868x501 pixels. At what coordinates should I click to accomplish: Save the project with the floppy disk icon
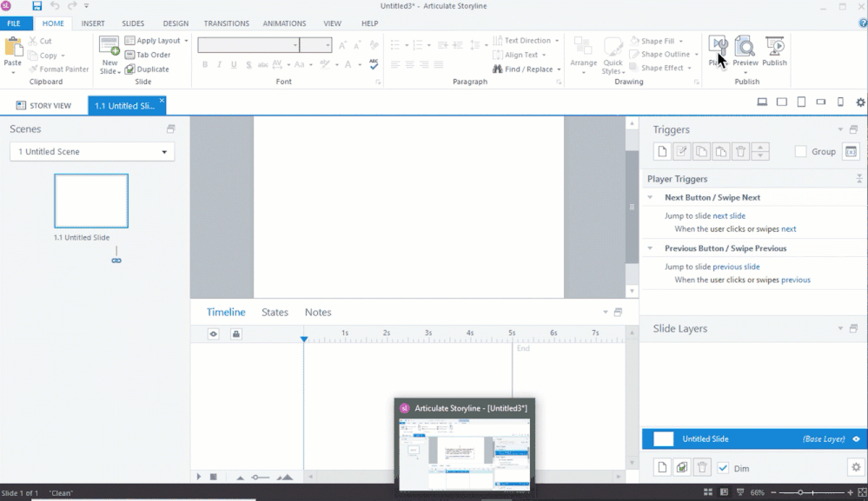click(36, 6)
